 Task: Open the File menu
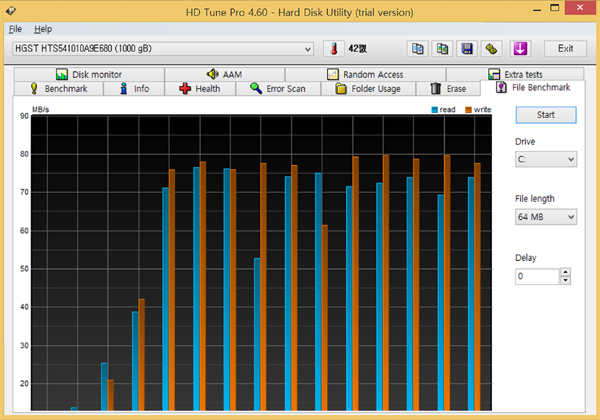pos(15,29)
